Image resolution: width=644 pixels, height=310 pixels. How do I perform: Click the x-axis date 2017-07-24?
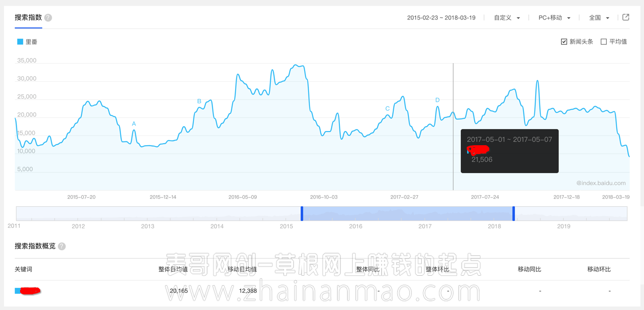point(485,197)
